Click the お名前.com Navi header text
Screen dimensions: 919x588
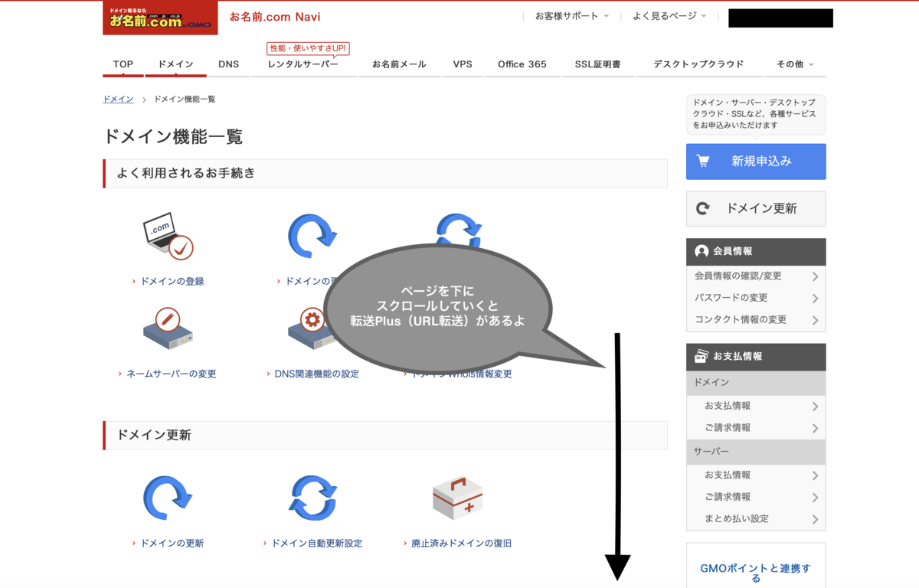tap(275, 17)
